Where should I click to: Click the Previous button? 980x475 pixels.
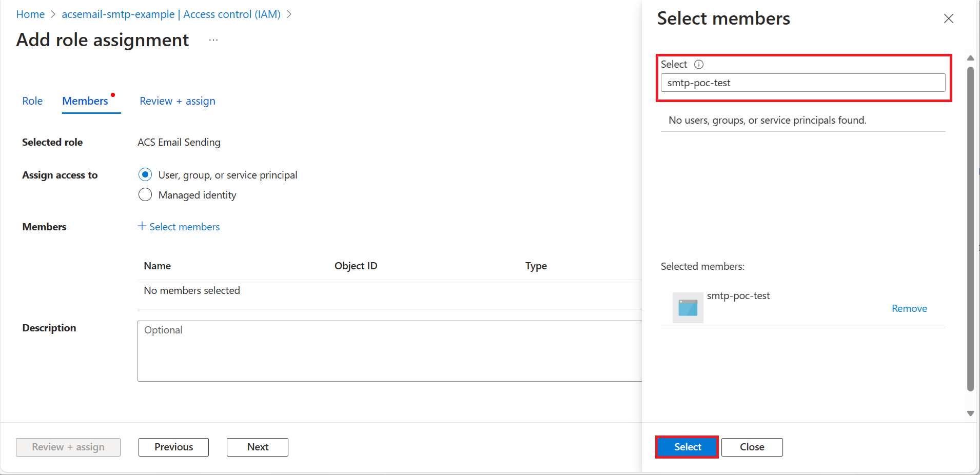pos(173,447)
